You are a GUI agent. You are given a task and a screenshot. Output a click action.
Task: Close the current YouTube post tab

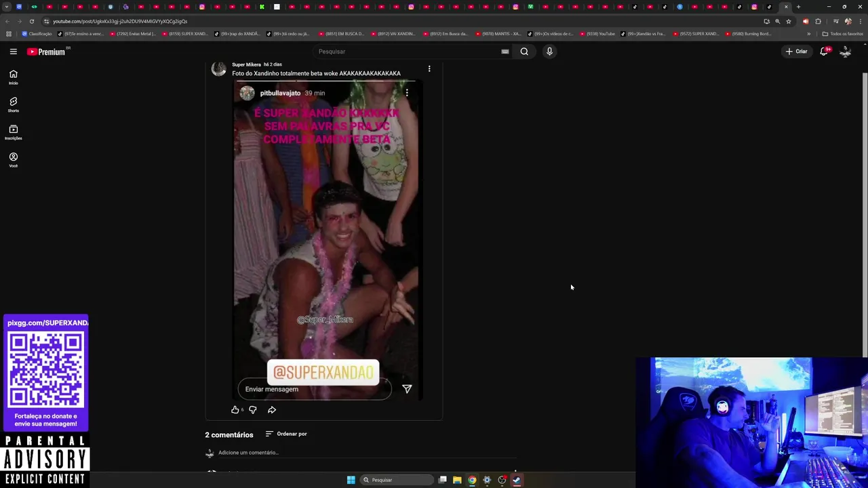(x=786, y=7)
